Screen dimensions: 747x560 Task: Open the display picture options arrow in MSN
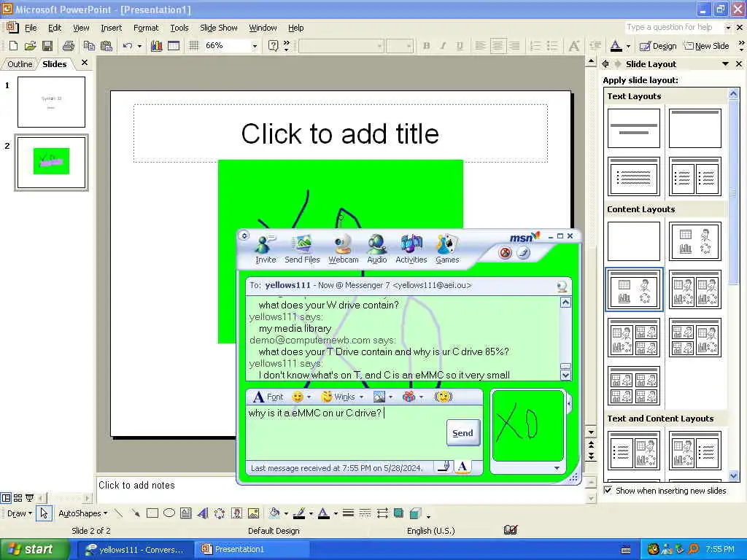[557, 468]
